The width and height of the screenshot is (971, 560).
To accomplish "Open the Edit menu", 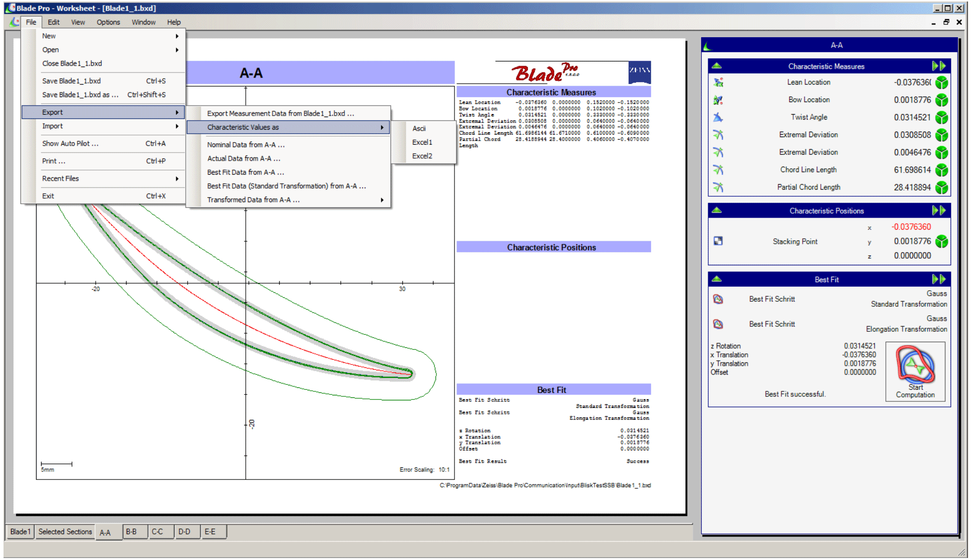I will (54, 22).
